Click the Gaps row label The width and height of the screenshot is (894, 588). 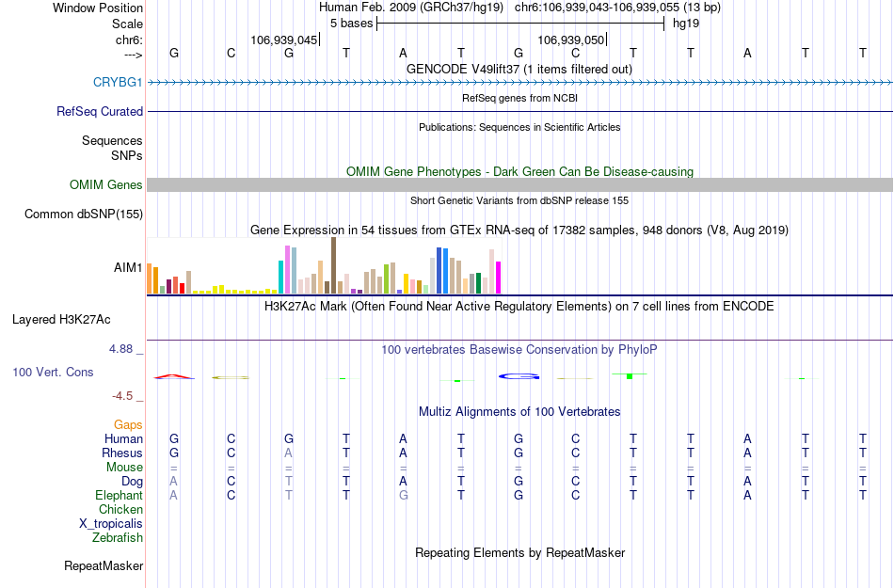click(x=128, y=424)
